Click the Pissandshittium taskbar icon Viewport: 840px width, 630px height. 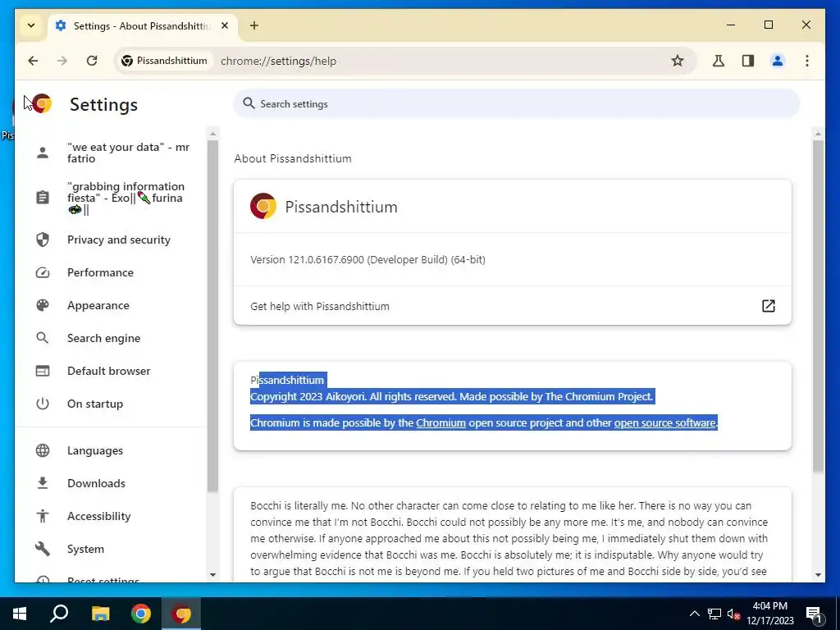point(181,614)
